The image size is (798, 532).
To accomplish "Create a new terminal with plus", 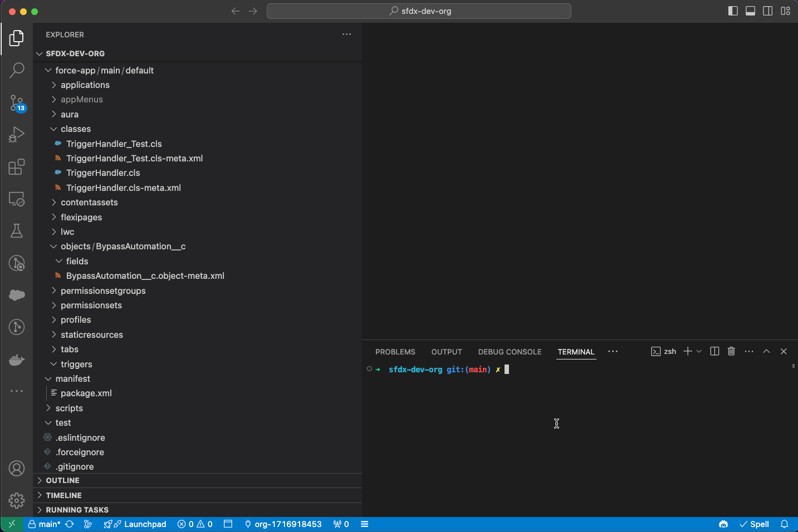I will (688, 351).
